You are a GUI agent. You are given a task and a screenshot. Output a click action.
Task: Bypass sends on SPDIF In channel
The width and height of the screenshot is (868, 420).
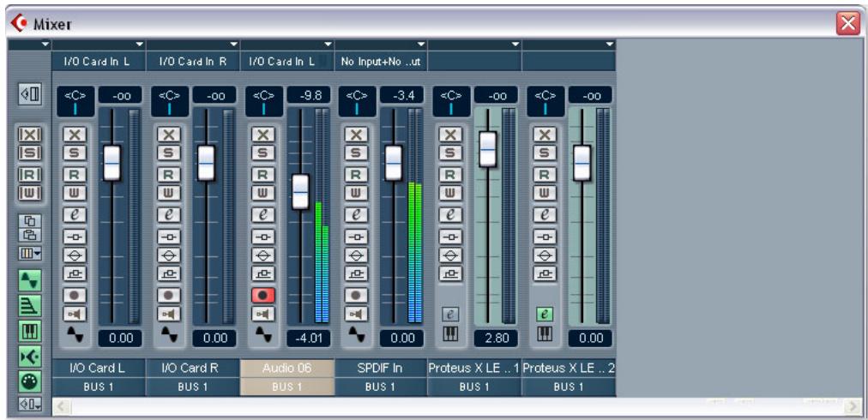coord(356,273)
